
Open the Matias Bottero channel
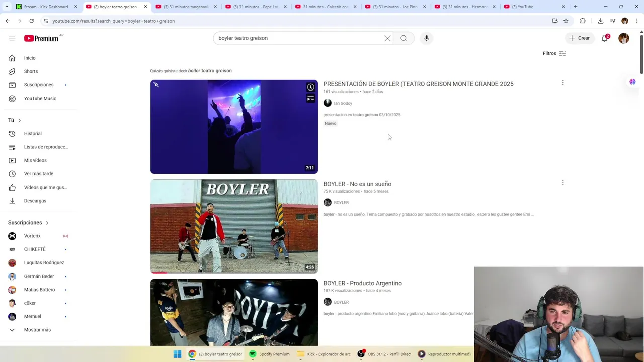coord(38,290)
